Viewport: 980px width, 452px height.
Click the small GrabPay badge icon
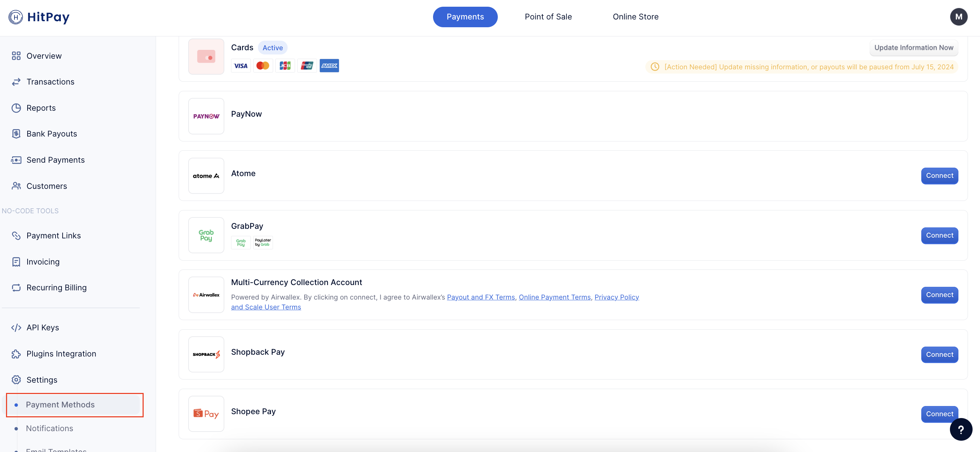(241, 242)
